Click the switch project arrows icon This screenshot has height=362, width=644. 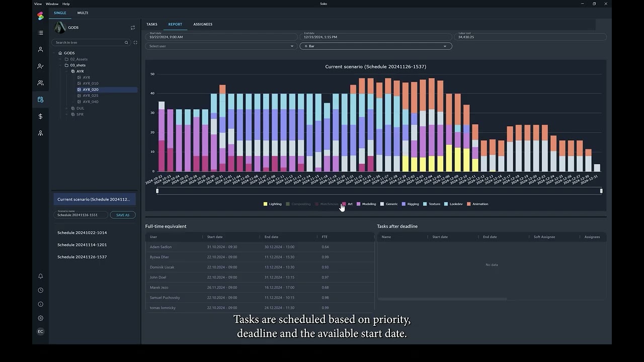click(133, 28)
